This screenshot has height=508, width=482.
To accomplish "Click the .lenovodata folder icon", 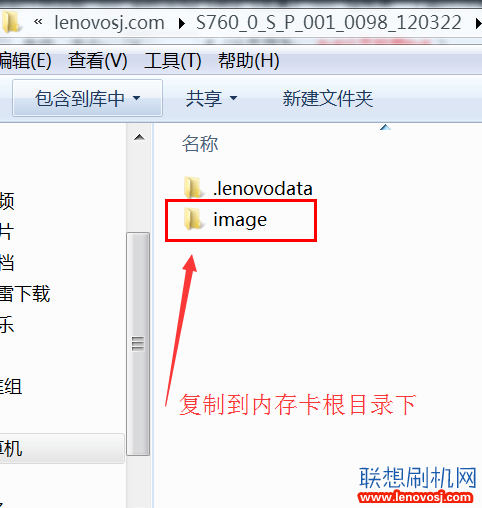I will pos(193,188).
